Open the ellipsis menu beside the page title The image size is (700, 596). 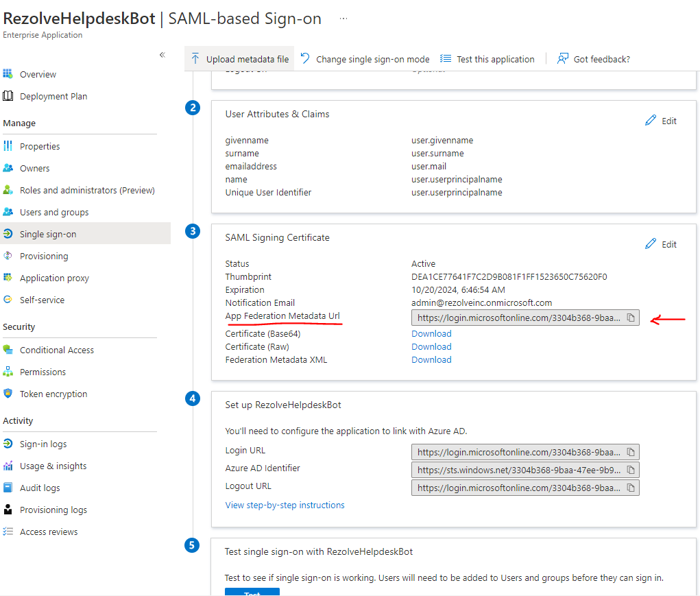click(x=343, y=19)
